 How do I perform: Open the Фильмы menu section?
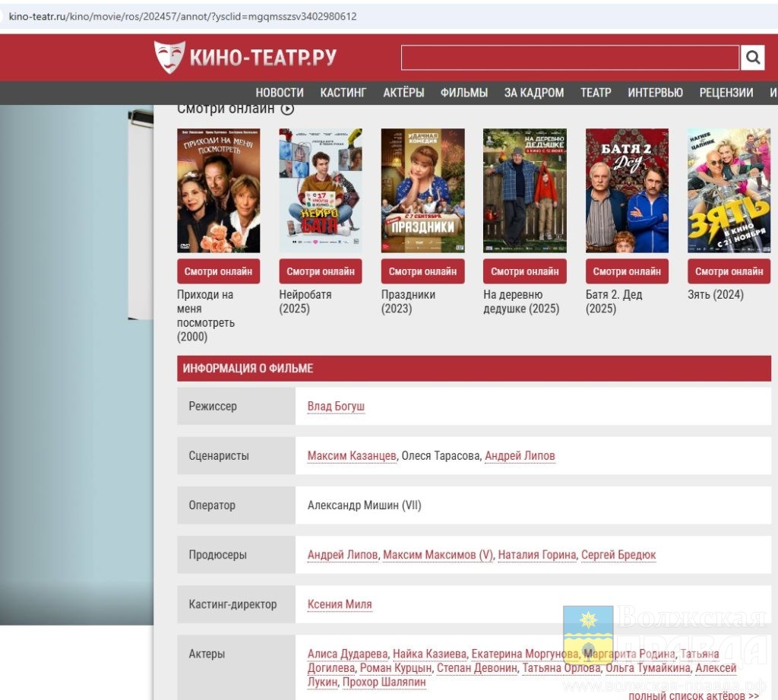463,93
